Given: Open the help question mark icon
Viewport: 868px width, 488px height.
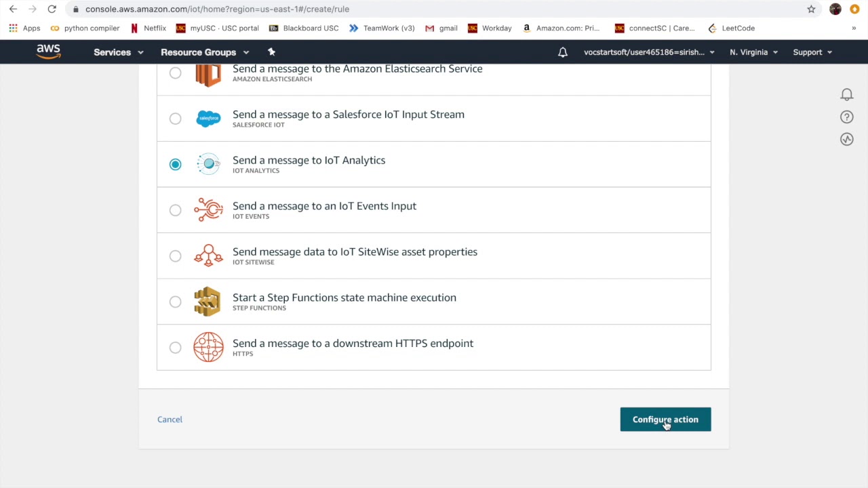Looking at the screenshot, I should pos(847,117).
